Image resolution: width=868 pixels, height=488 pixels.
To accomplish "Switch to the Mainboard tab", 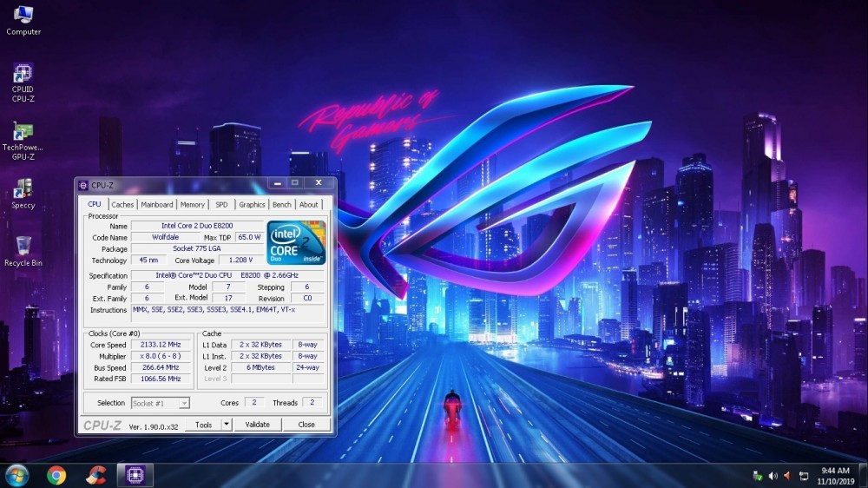I will click(156, 204).
